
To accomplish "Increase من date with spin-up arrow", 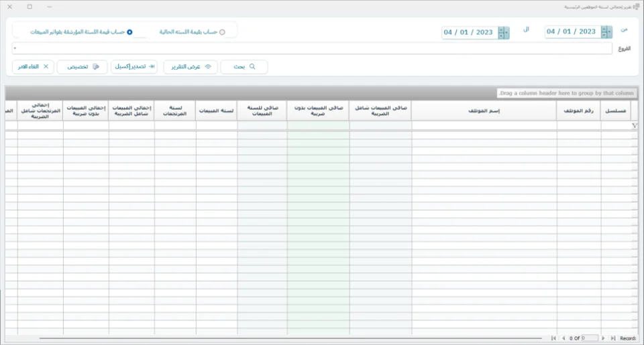I will click(x=604, y=29).
